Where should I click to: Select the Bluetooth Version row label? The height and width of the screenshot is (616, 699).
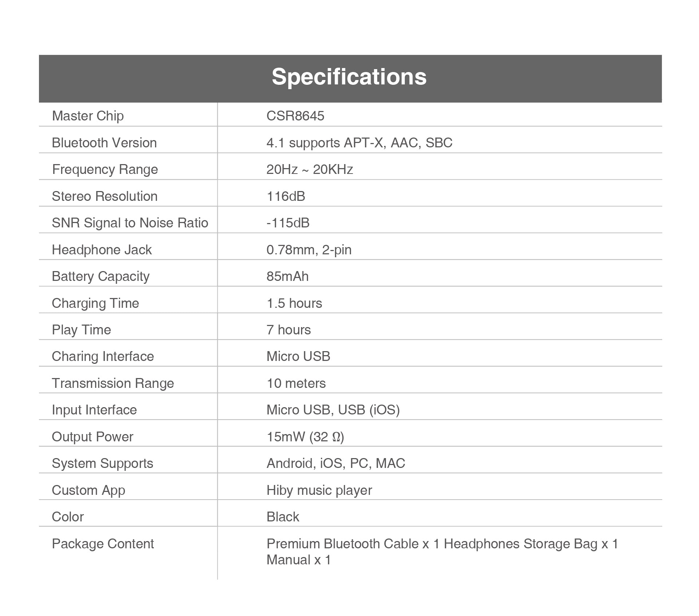pyautogui.click(x=104, y=143)
